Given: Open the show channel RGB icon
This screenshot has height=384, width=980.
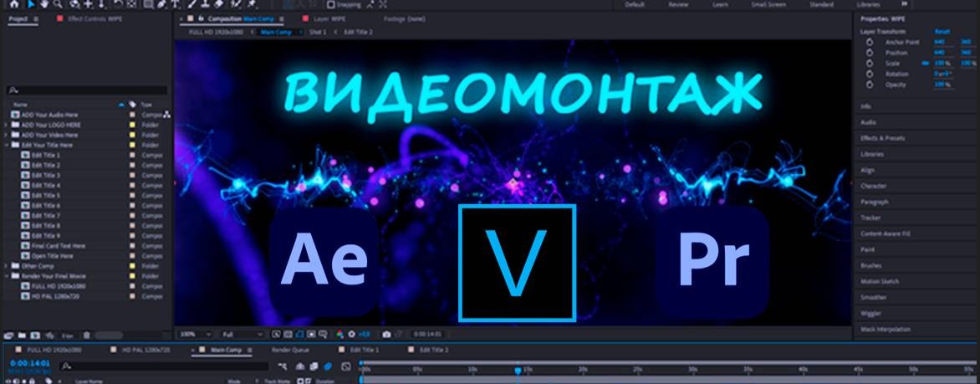Looking at the screenshot, I should click(x=340, y=335).
